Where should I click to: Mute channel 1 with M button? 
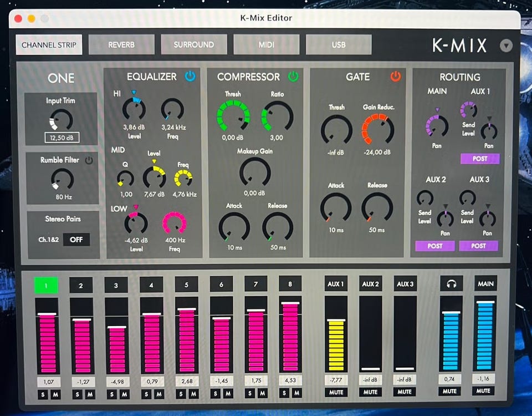tap(55, 394)
